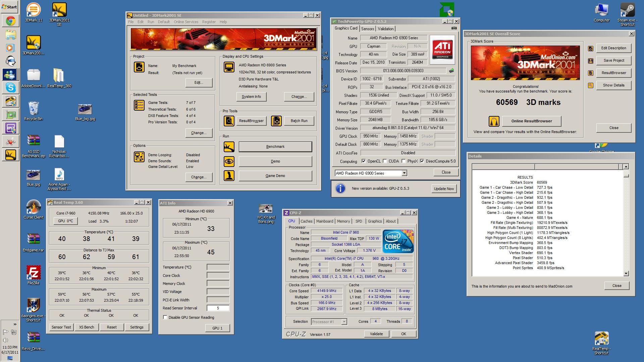The height and width of the screenshot is (362, 644).
Task: Click the GPU 0°C button in Real Temp
Action: (65, 221)
